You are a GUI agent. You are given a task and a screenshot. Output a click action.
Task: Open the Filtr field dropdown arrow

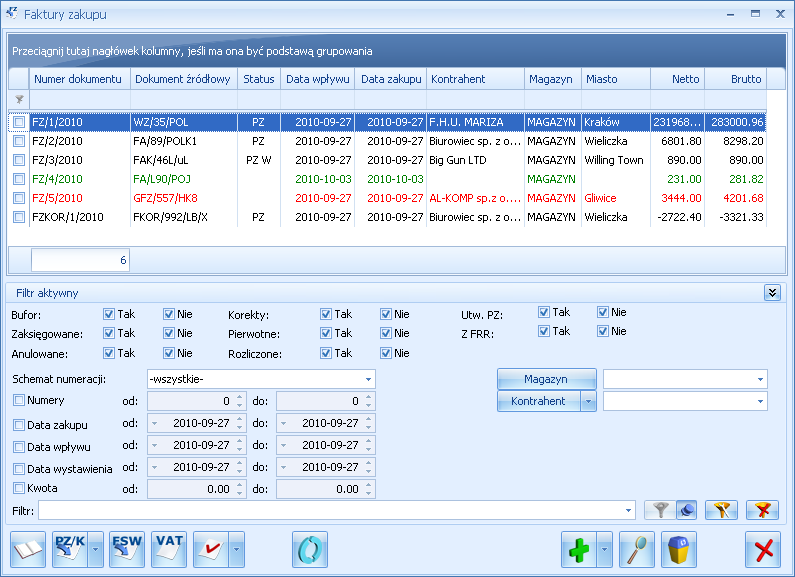click(628, 511)
